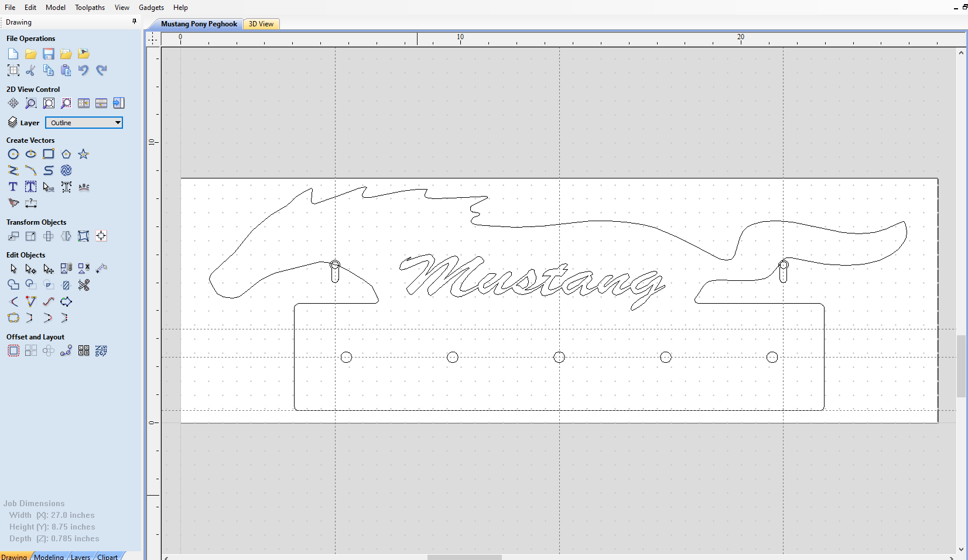Undo the last action
The width and height of the screenshot is (968, 560).
click(x=84, y=70)
